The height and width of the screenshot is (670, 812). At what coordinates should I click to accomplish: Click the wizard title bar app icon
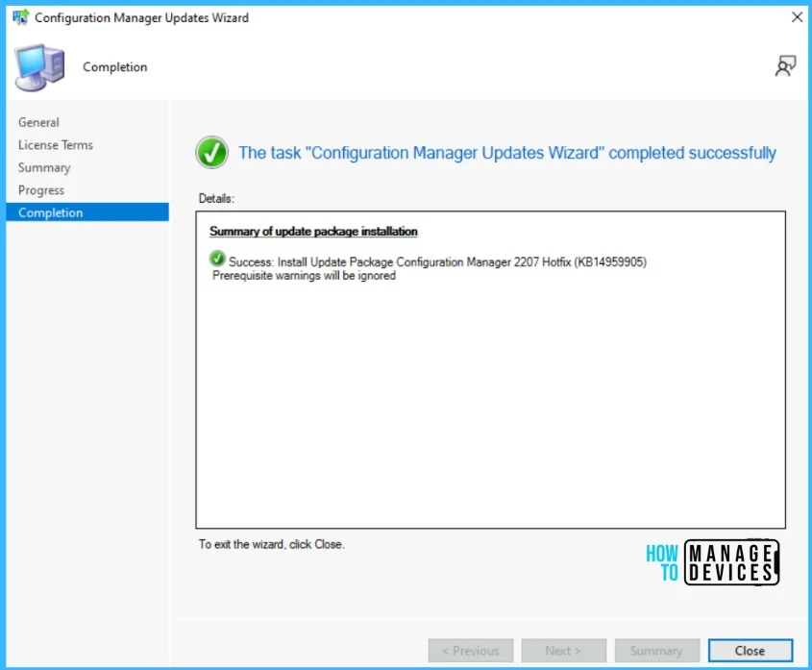tap(21, 17)
